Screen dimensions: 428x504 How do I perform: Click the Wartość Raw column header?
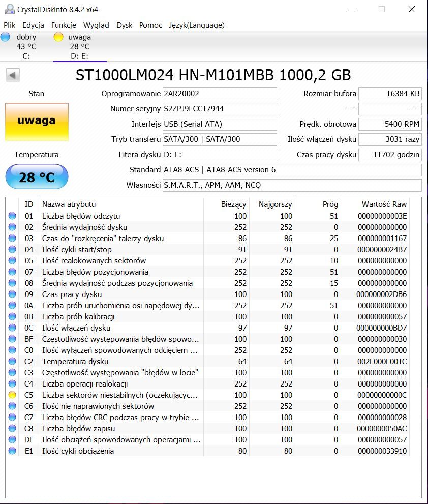375,204
